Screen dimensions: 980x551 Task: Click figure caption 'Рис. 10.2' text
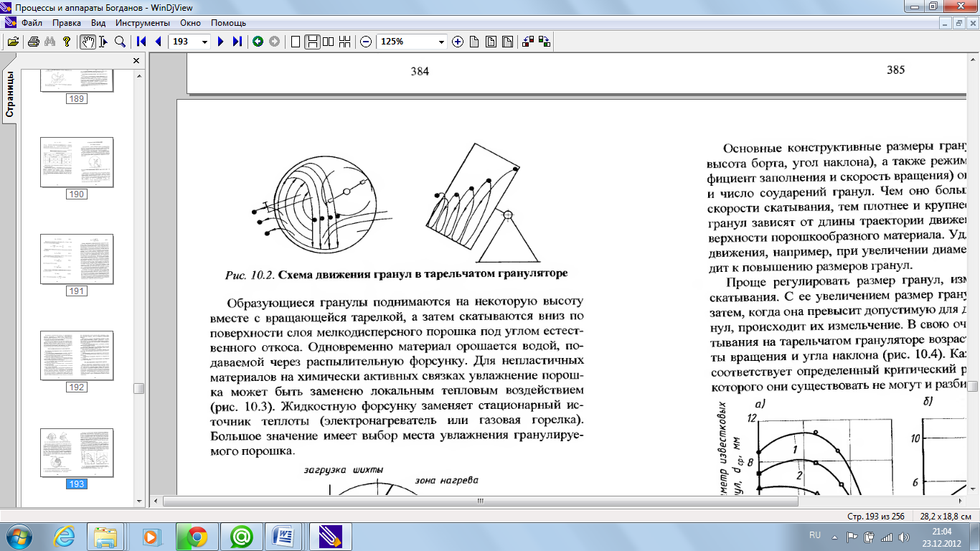click(x=250, y=274)
